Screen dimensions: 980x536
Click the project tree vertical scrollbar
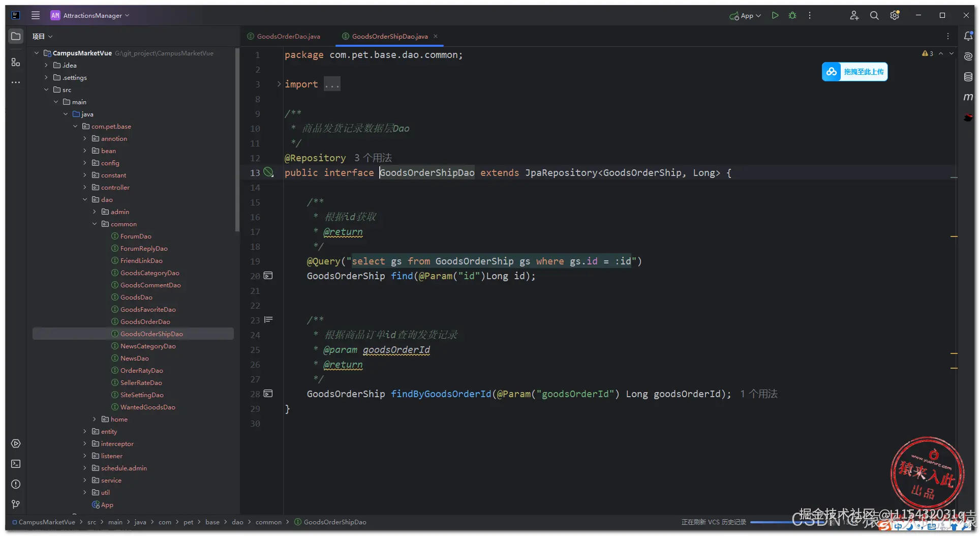point(237,140)
